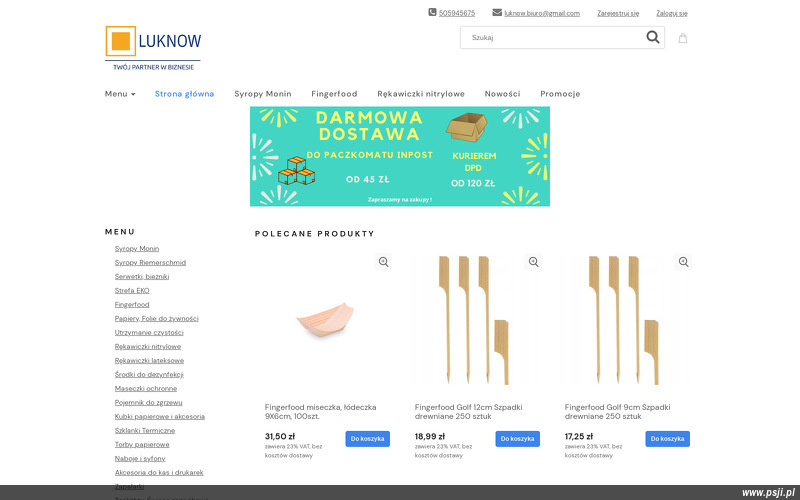Click the envelope email icon
800x500 pixels.
[x=497, y=12]
